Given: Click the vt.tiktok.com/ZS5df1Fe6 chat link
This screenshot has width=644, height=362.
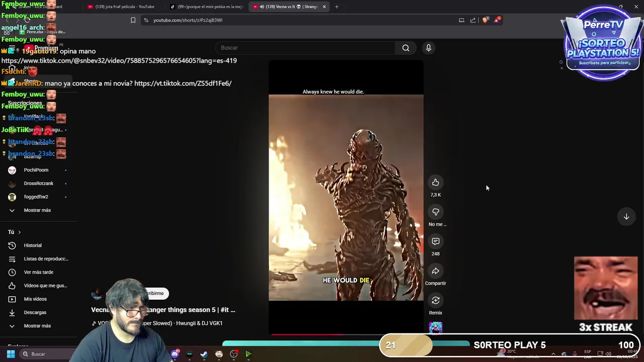Looking at the screenshot, I should tap(183, 83).
